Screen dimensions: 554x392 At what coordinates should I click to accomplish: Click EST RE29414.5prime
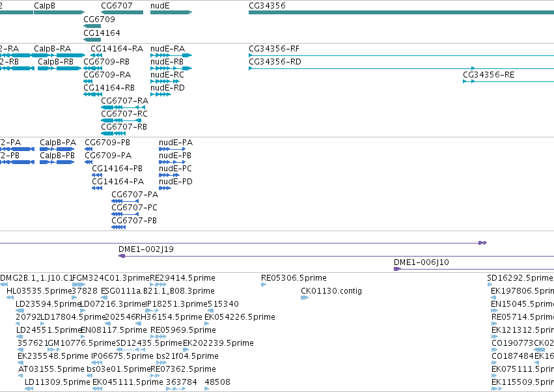[158, 285]
